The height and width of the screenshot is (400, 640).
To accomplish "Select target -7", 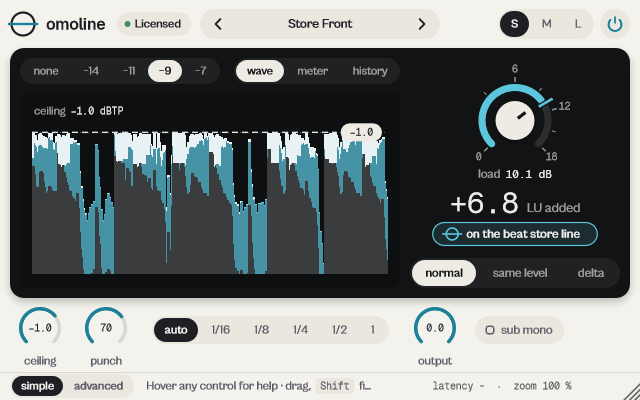I will (x=200, y=71).
